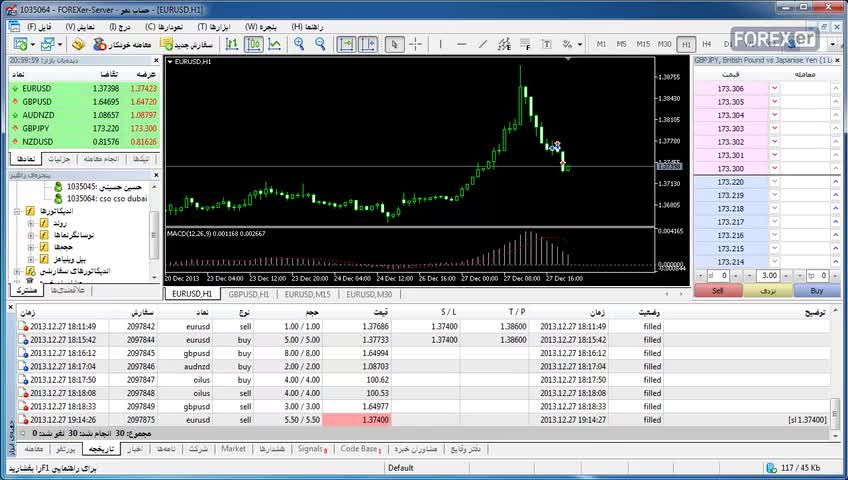
Task: Select NZDUSD row in market watch
Action: (x=85, y=142)
